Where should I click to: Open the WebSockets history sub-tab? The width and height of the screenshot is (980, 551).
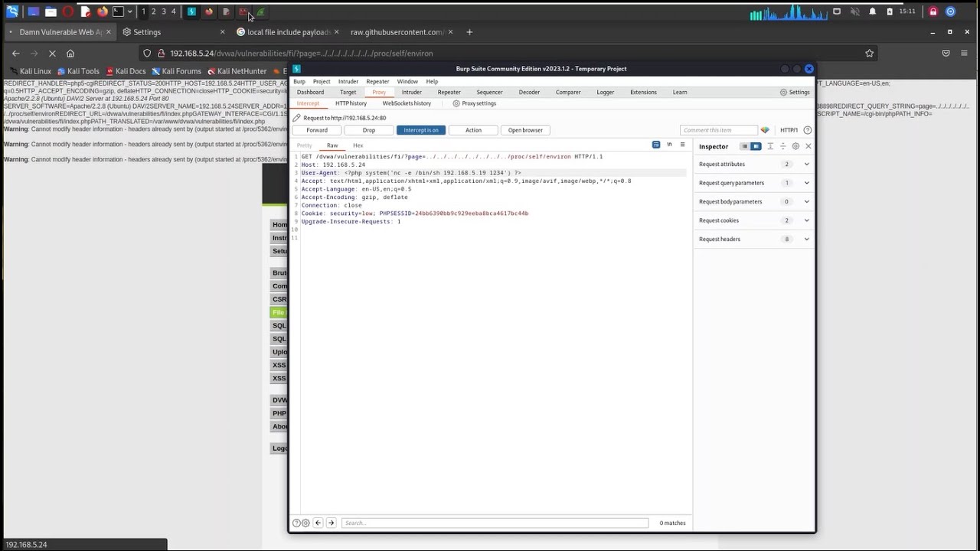coord(407,103)
